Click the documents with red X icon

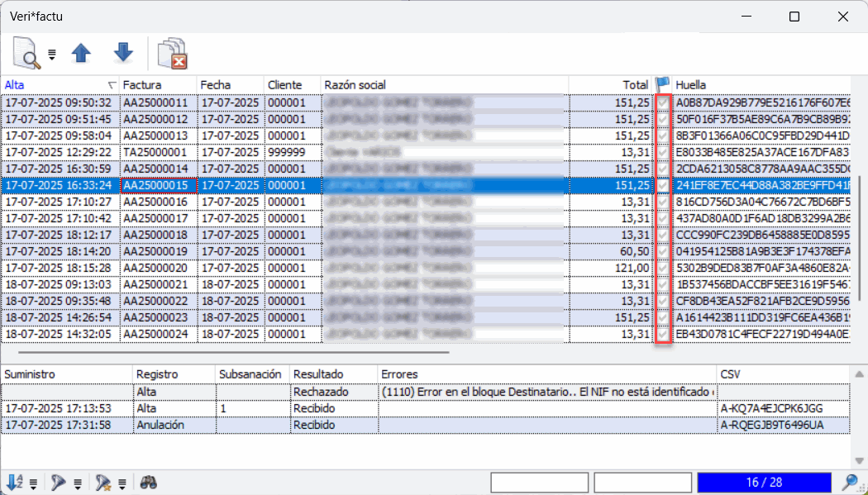(x=172, y=53)
